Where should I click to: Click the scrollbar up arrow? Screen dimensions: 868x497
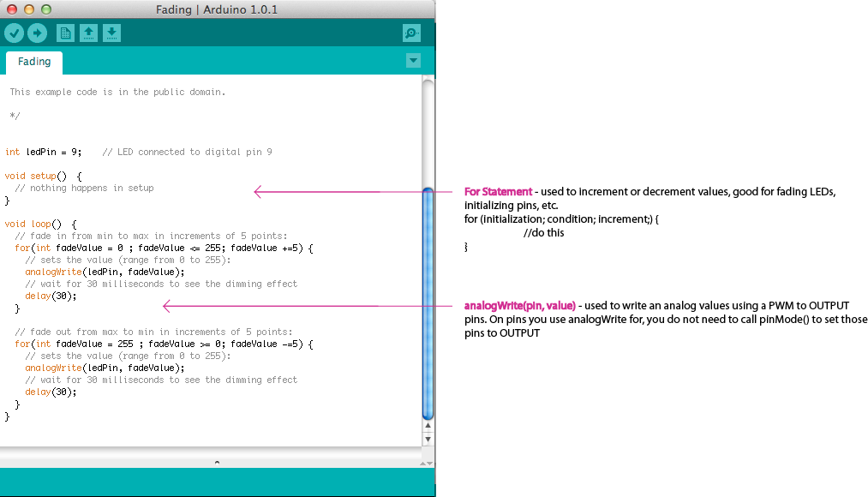pyautogui.click(x=428, y=426)
